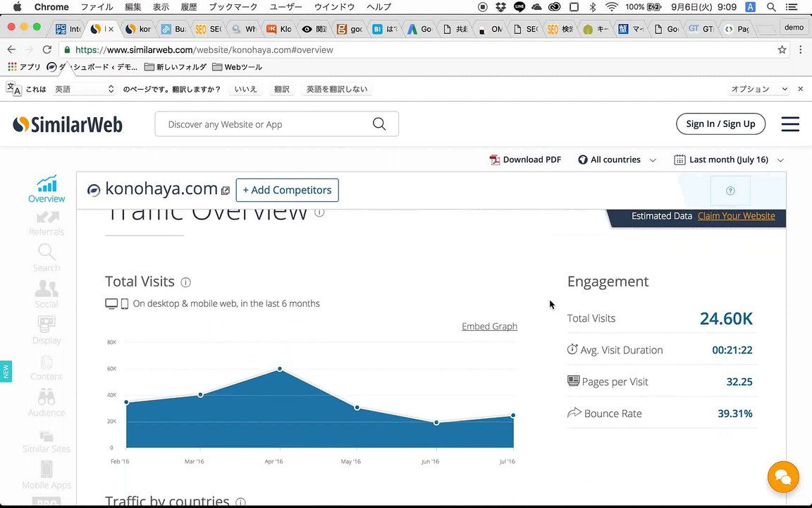812x508 pixels.
Task: Click the Jun '16 data point on graph
Action: 436,423
